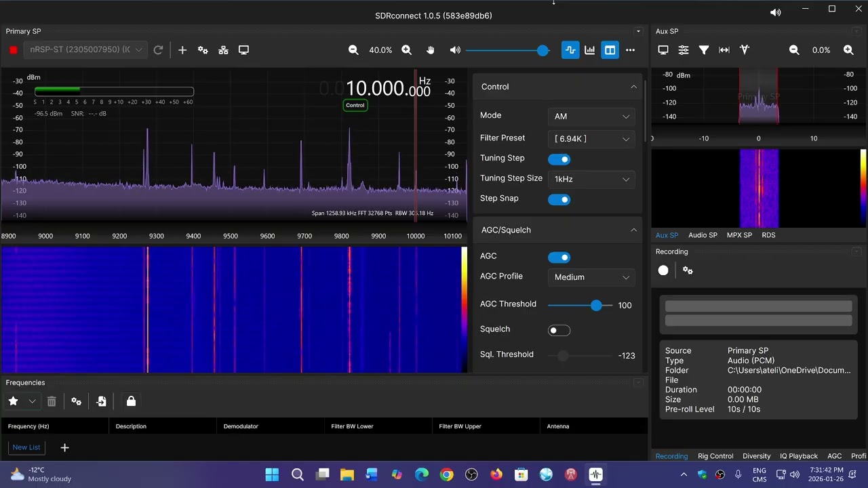Open the Tuning Step Size 1kHz dropdown

(x=592, y=179)
